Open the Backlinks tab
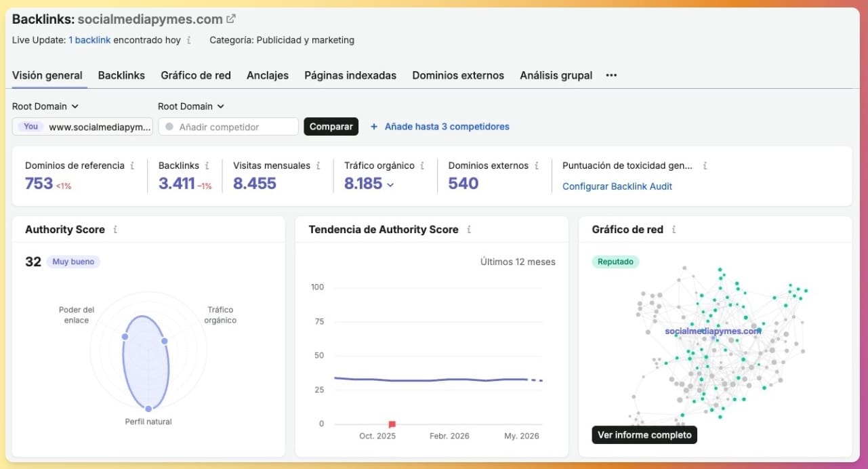868x469 pixels. (x=121, y=75)
